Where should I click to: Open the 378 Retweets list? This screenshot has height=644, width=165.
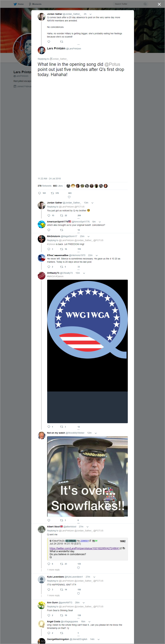tap(44, 186)
